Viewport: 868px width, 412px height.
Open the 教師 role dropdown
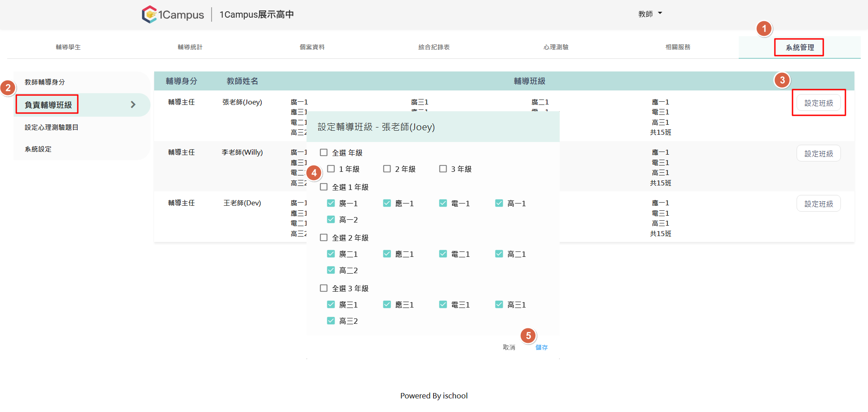pos(650,14)
